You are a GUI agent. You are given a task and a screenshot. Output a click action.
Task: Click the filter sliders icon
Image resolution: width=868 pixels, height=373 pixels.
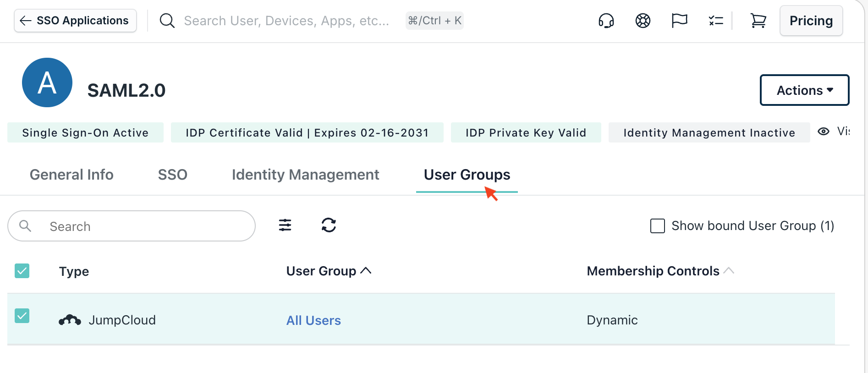pyautogui.click(x=285, y=225)
